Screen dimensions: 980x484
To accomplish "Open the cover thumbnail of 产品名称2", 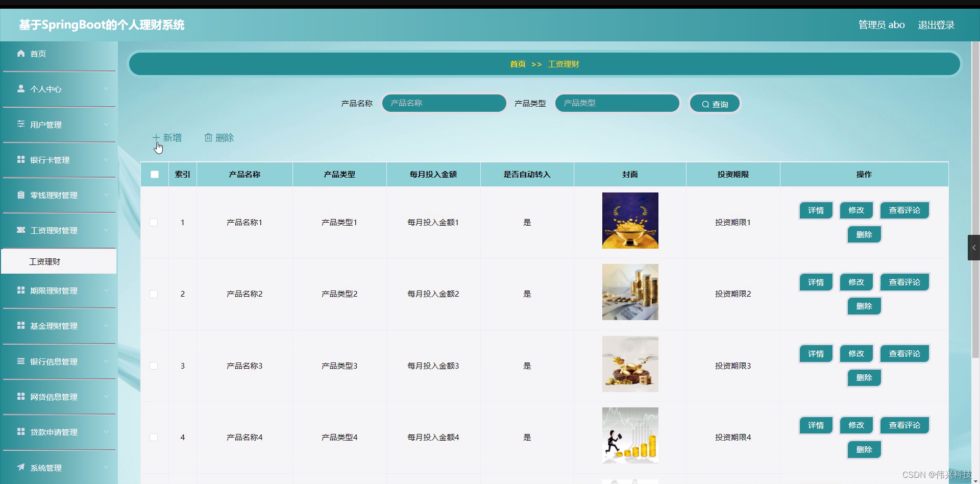I will tap(630, 292).
